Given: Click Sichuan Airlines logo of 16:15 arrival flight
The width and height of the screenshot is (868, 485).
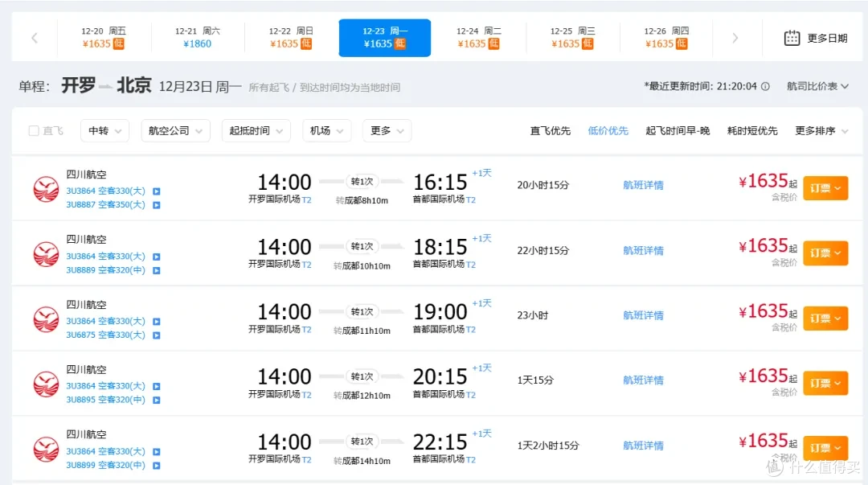Looking at the screenshot, I should tap(46, 189).
